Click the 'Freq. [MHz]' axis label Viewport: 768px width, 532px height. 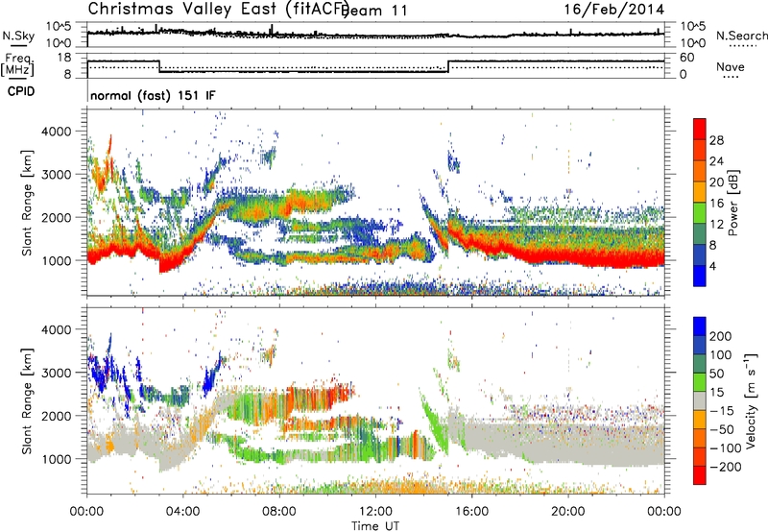click(18, 64)
